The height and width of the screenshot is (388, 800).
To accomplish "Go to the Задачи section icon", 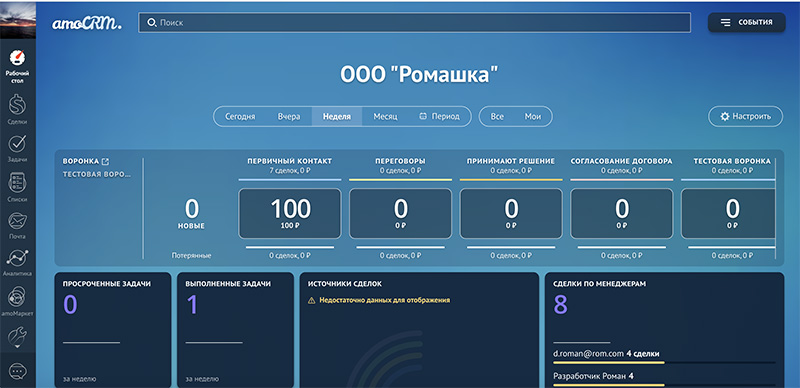I will [x=17, y=143].
